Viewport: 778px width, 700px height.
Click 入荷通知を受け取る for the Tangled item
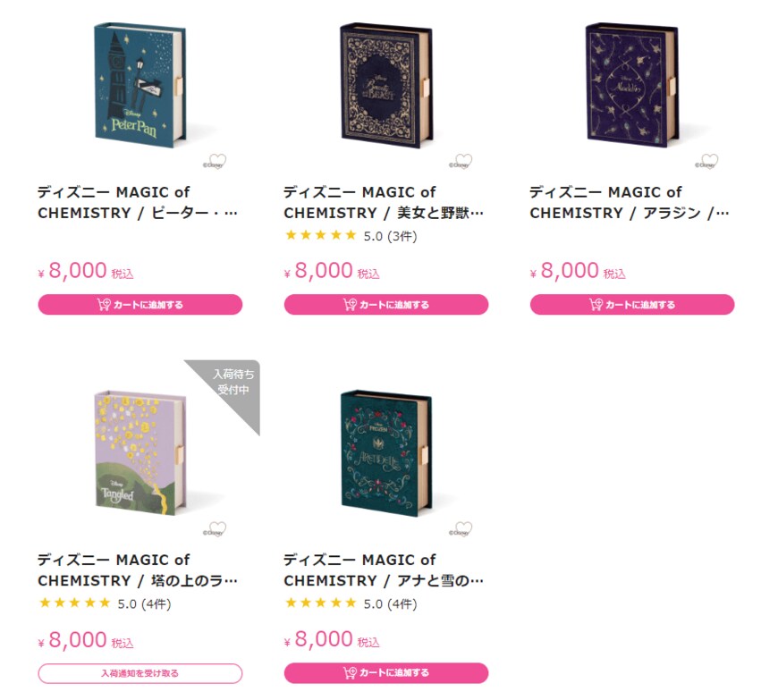139,673
